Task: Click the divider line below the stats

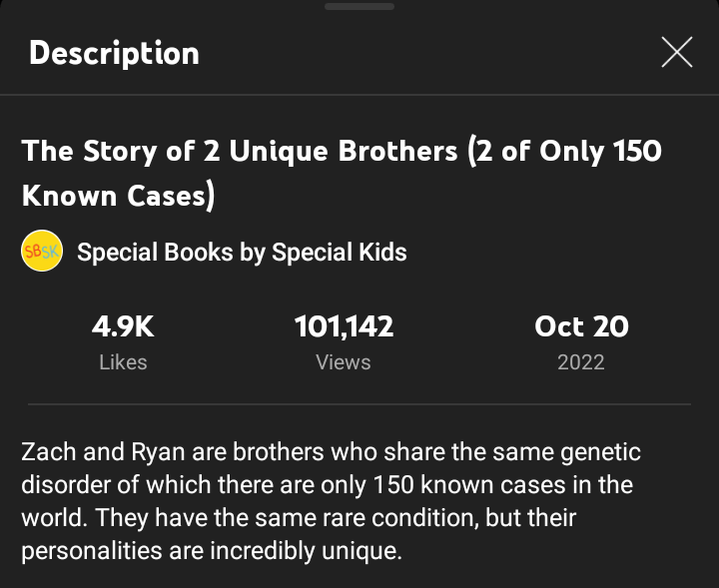Action: (x=359, y=404)
